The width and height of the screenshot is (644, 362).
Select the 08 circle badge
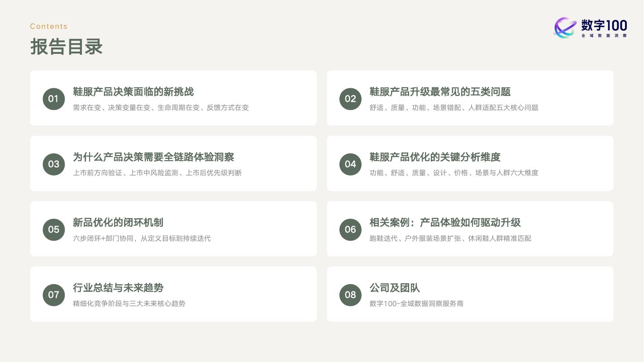351,295
